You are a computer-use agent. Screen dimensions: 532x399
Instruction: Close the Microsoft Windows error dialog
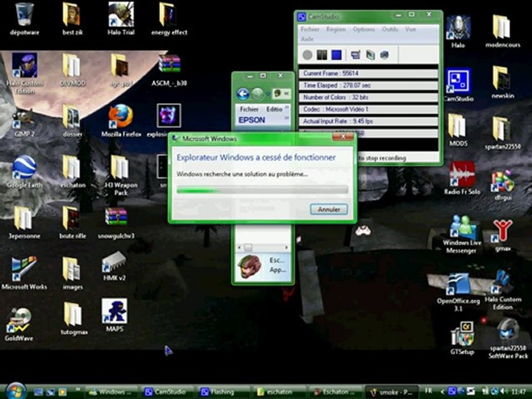coord(343,137)
